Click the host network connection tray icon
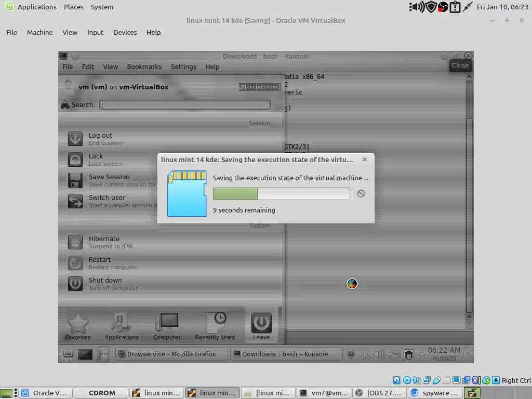Image resolution: width=532 pixels, height=399 pixels. 467,7
